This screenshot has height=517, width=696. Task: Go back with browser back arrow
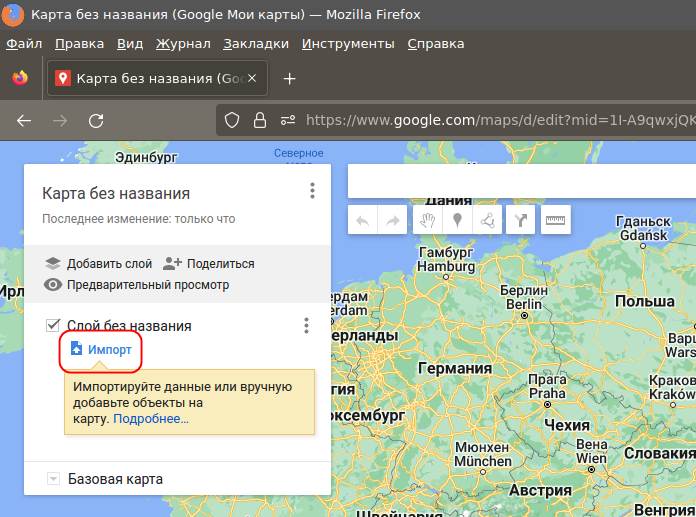[24, 120]
